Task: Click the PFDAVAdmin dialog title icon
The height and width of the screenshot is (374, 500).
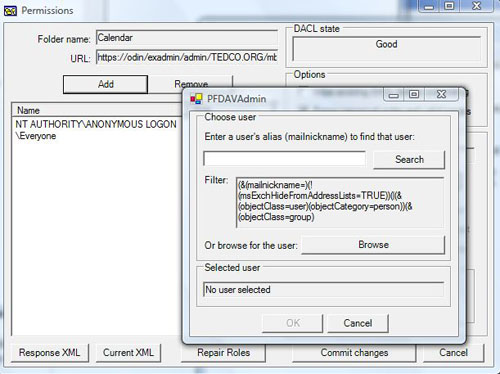Action: (196, 99)
